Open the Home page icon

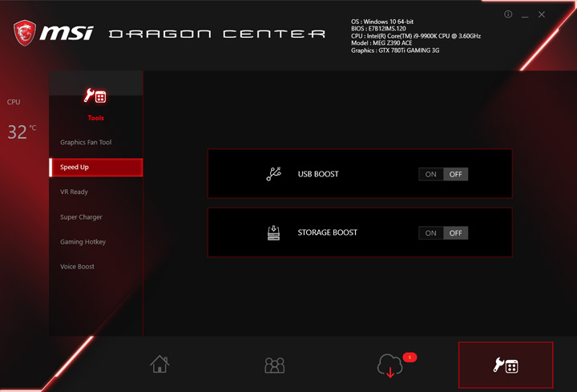point(159,364)
